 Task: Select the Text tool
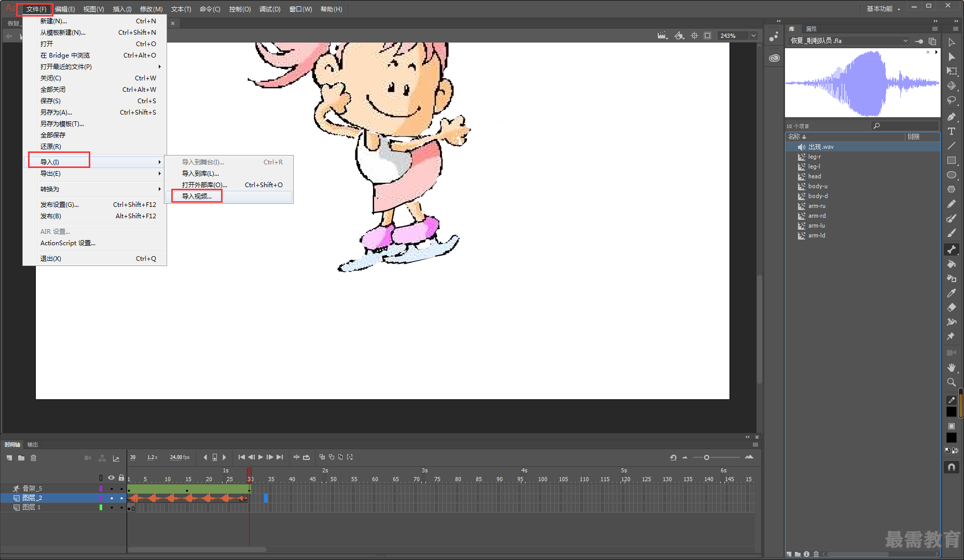pos(952,131)
